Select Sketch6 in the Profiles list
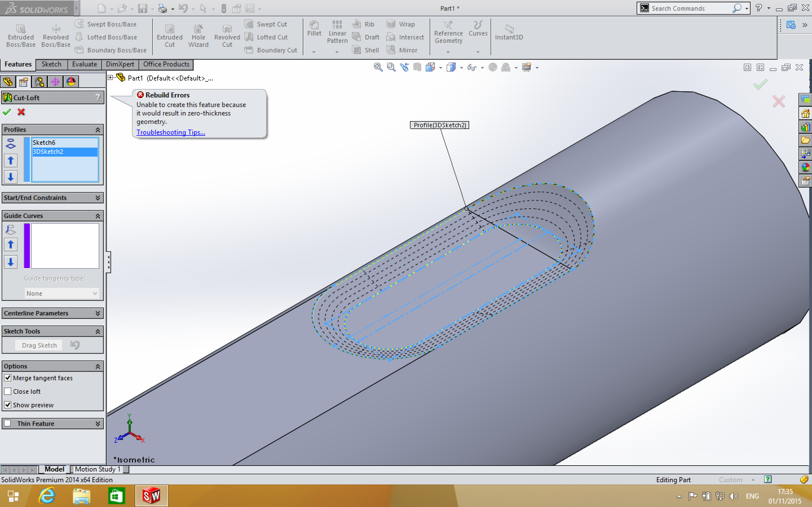The image size is (812, 507). tap(44, 143)
